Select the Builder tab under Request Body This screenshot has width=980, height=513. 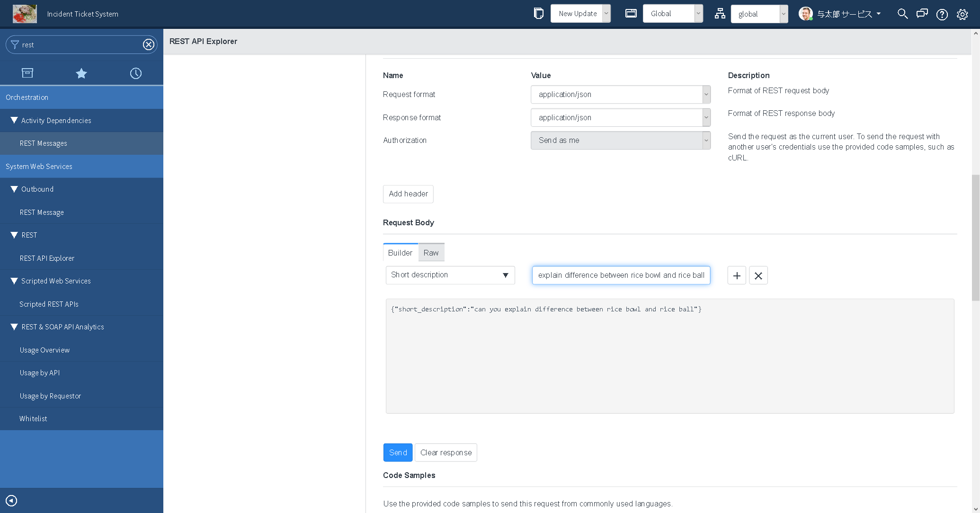coord(400,252)
